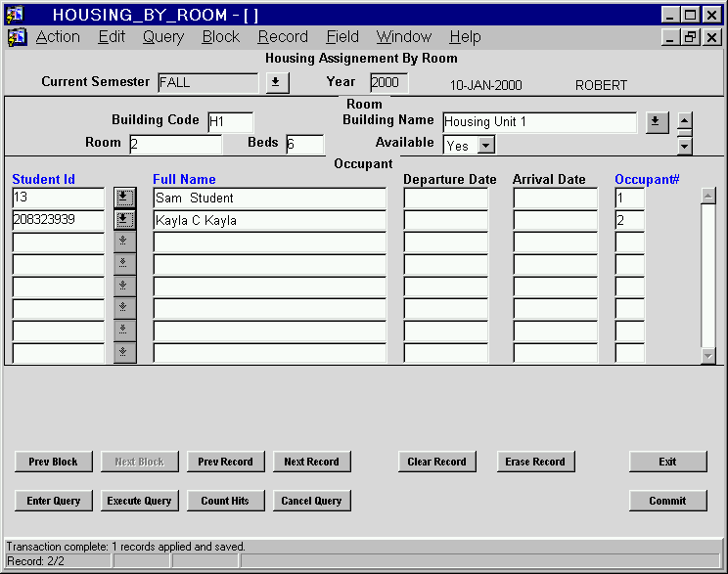This screenshot has height=574, width=728.
Task: Click the date text 10-JAN-2000
Action: click(x=485, y=85)
